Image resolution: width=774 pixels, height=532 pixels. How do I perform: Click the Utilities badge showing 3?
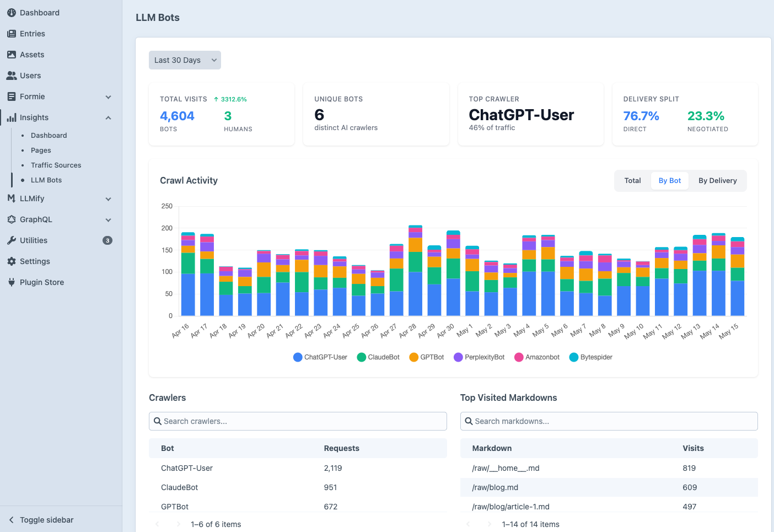pos(108,240)
